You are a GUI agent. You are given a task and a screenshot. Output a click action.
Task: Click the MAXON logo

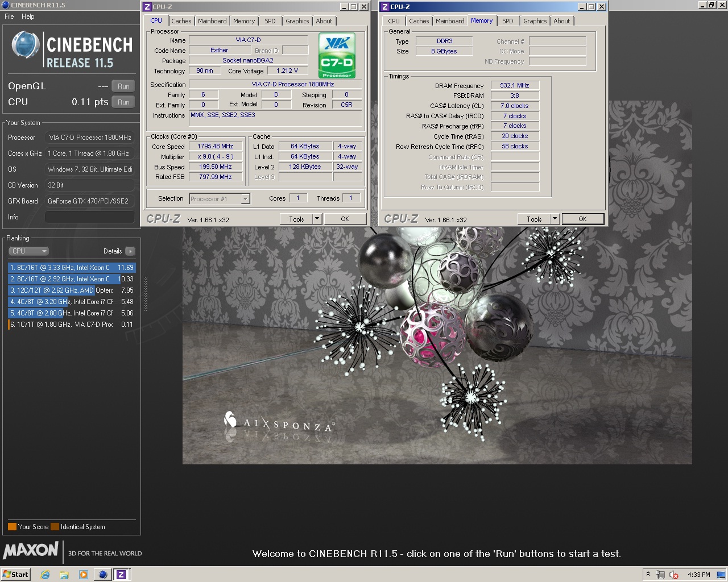pos(31,550)
